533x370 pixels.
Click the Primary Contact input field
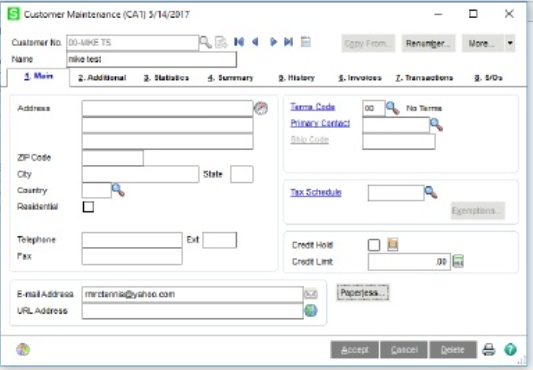pyautogui.click(x=396, y=125)
